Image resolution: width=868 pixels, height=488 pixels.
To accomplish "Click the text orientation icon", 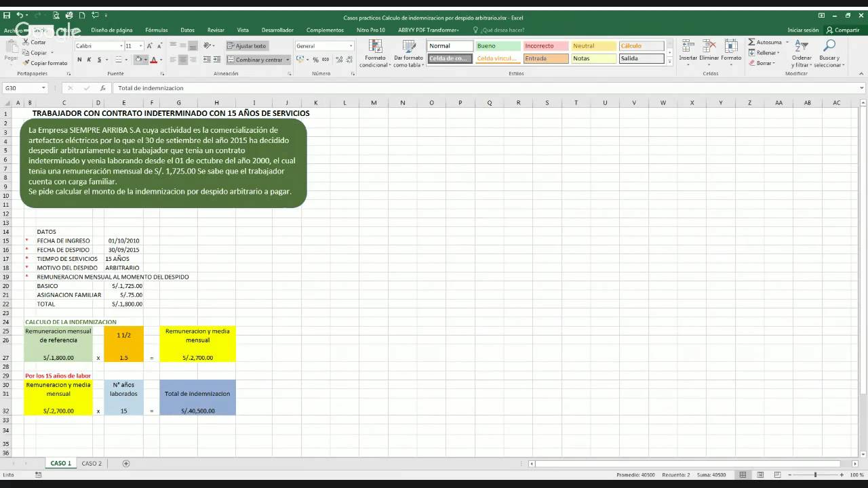I will (208, 46).
